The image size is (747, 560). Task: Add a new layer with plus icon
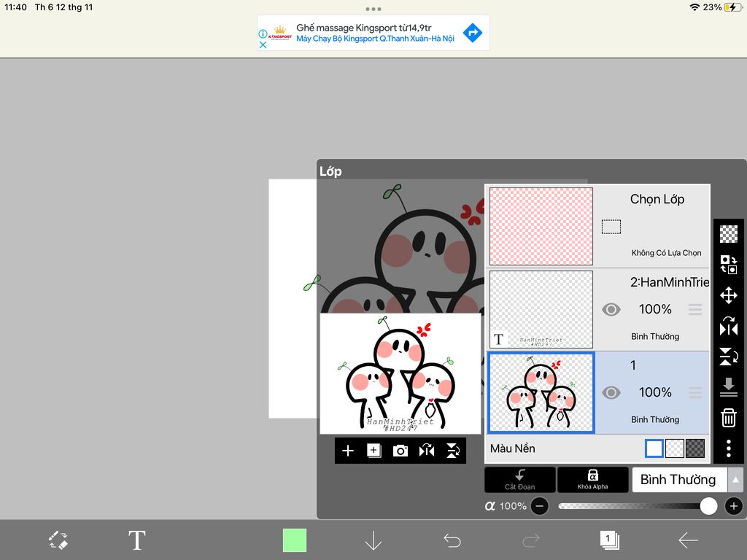348,451
